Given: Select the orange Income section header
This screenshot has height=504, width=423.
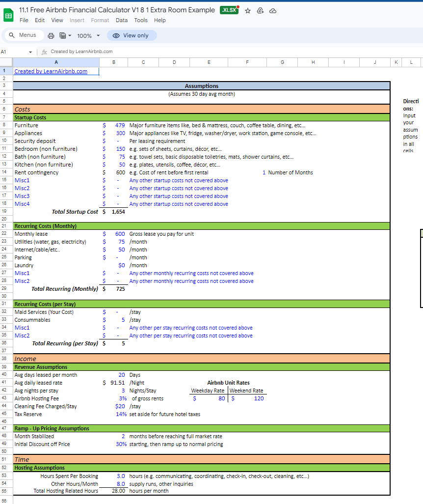Looking at the screenshot, I should [x=201, y=359].
